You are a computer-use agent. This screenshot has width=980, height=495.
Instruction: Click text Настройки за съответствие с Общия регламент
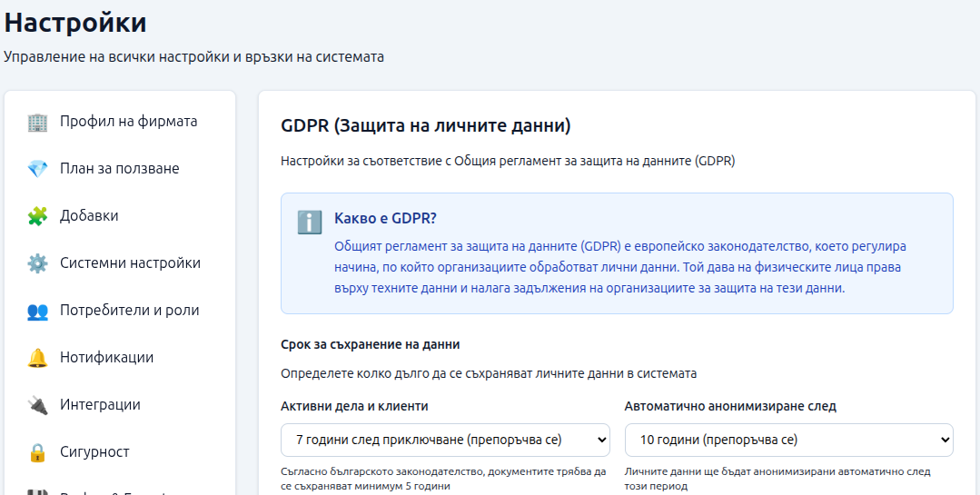click(508, 162)
